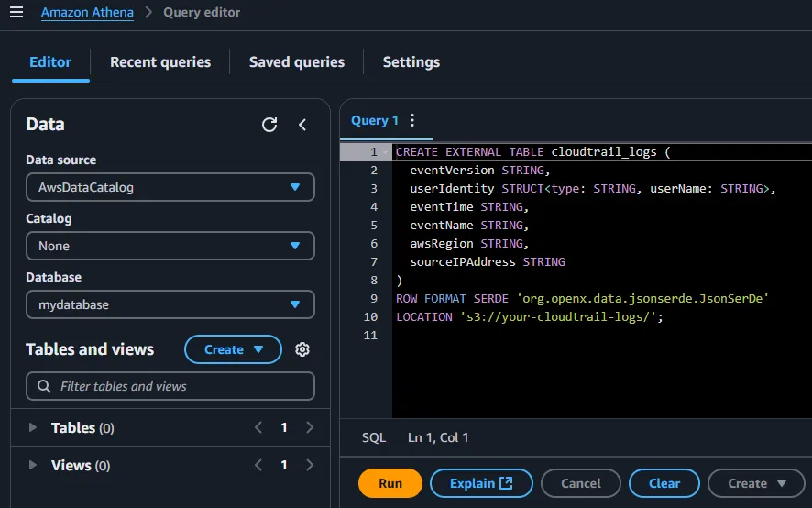812x508 pixels.
Task: Refresh the Data panel
Action: coord(269,125)
